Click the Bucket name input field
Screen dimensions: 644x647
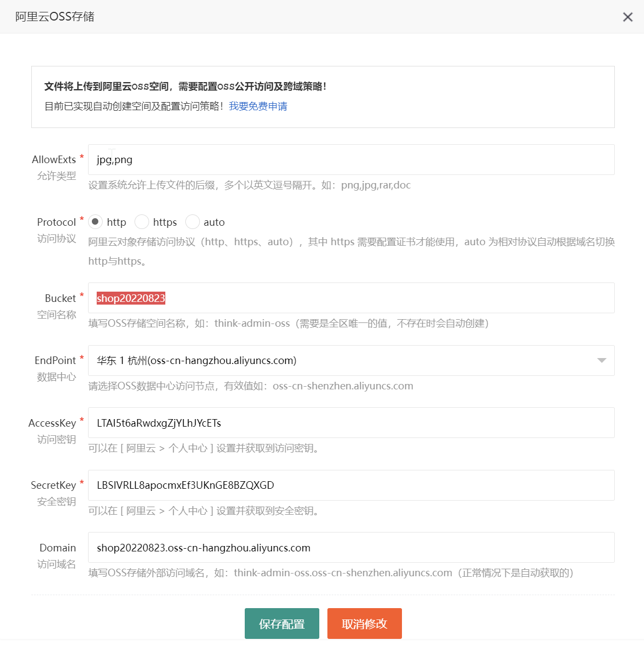coord(351,298)
